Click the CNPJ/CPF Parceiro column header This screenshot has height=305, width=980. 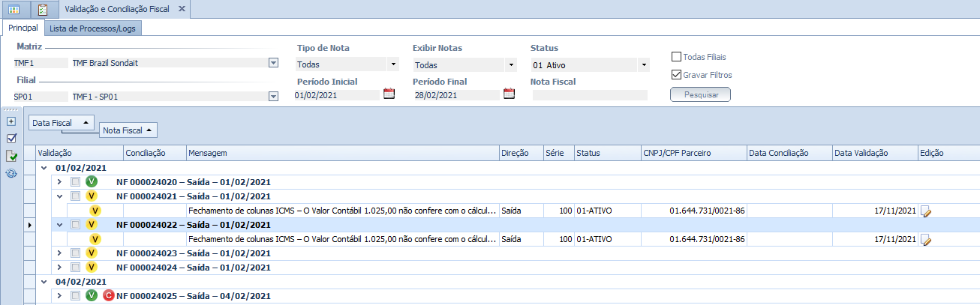693,153
